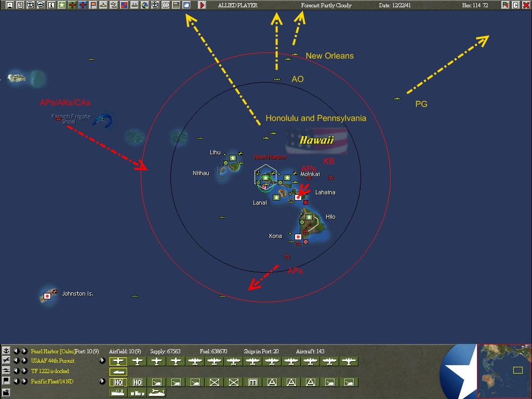Viewport: 532px width, 399px height.
Task: Click the orange flag toolbar icon
Action: [x=93, y=5]
